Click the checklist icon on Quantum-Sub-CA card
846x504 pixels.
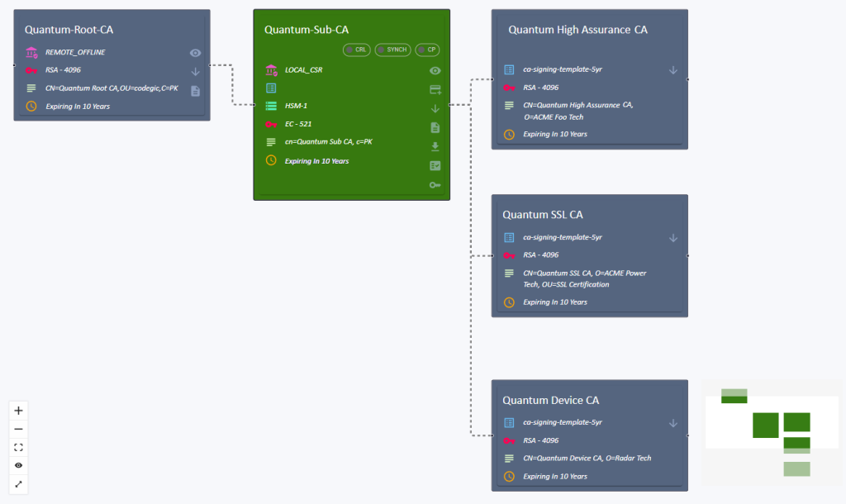pos(435,165)
